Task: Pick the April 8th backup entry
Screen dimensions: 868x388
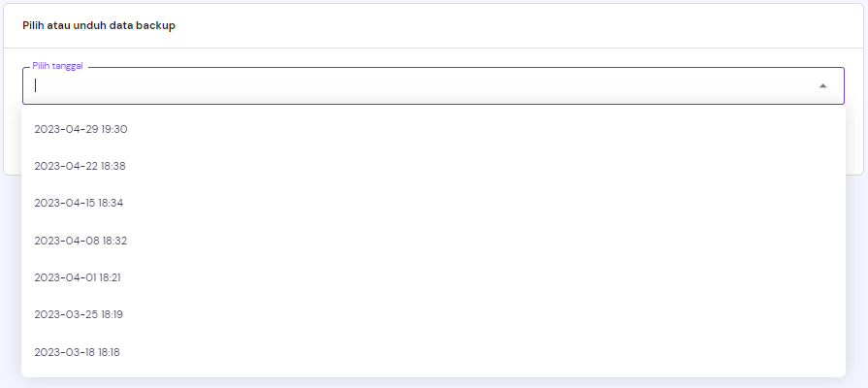Action: click(x=80, y=241)
